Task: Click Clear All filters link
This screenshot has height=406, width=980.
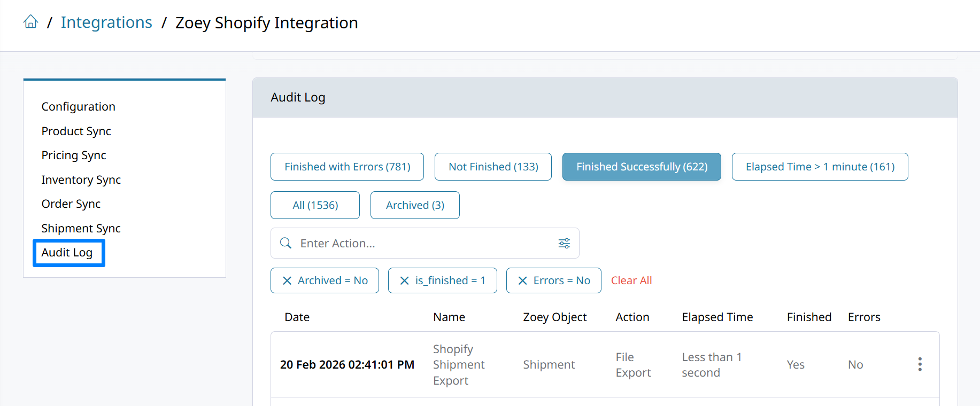Action: 631,280
